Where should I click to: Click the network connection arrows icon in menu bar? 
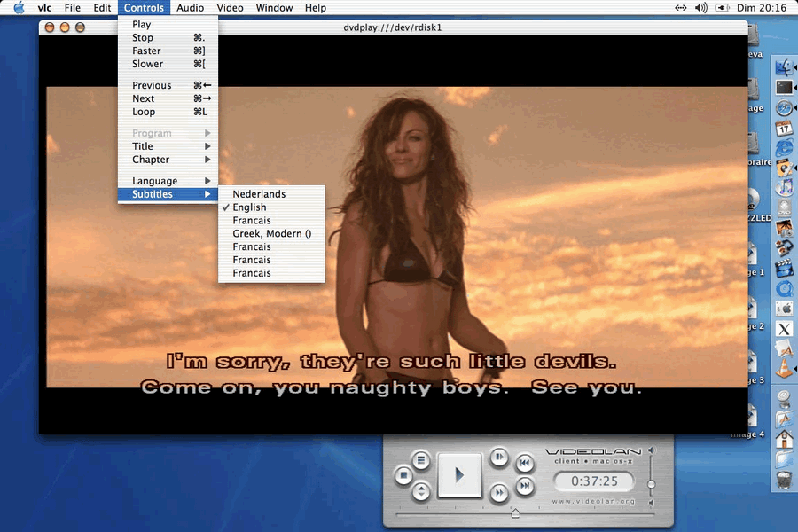point(680,8)
